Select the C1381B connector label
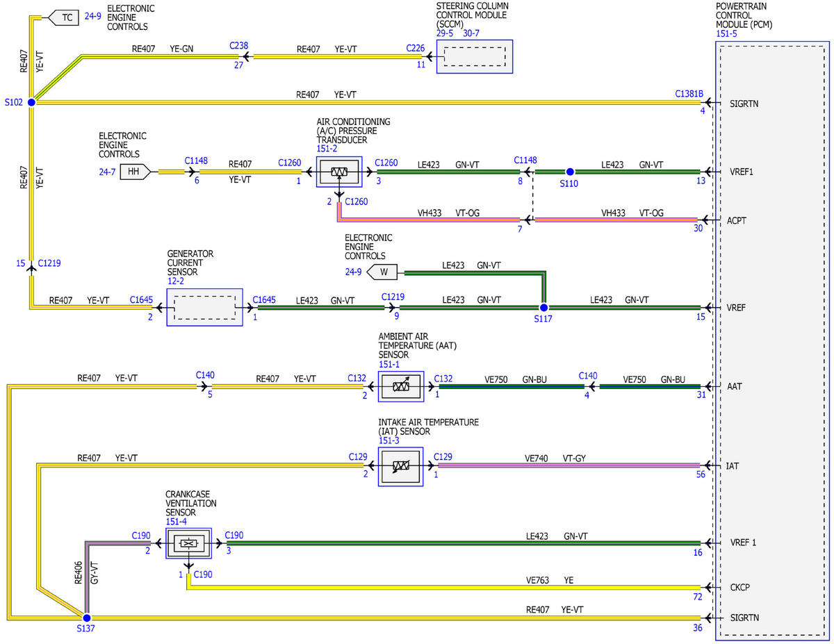The image size is (834, 644). (x=690, y=94)
